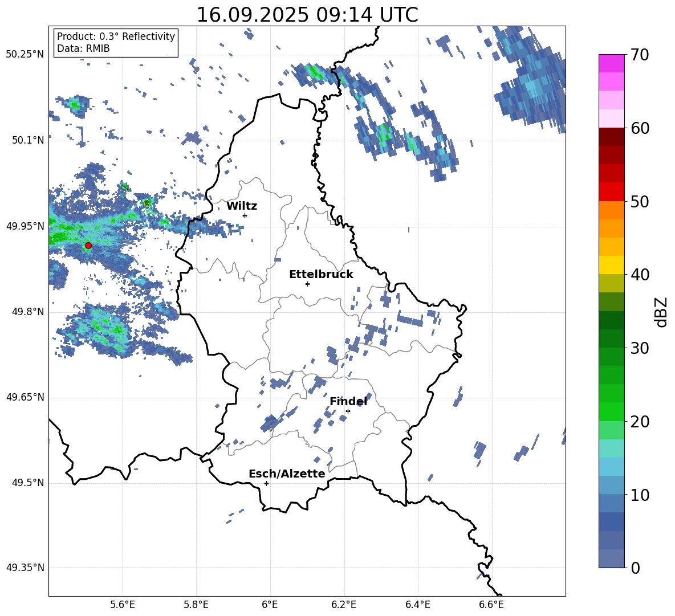Viewport: 675px width, 616px height.
Task: Click the 50 value on the colorbar
Action: 640,201
